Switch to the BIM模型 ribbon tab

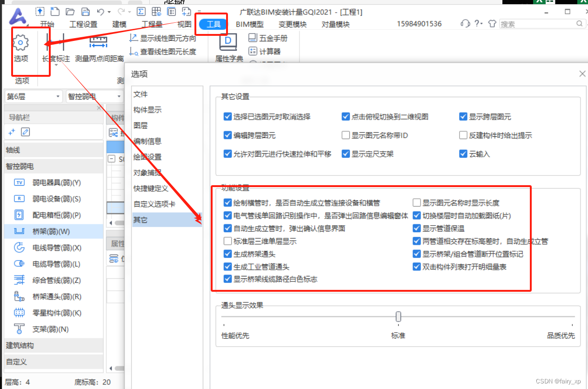(250, 24)
